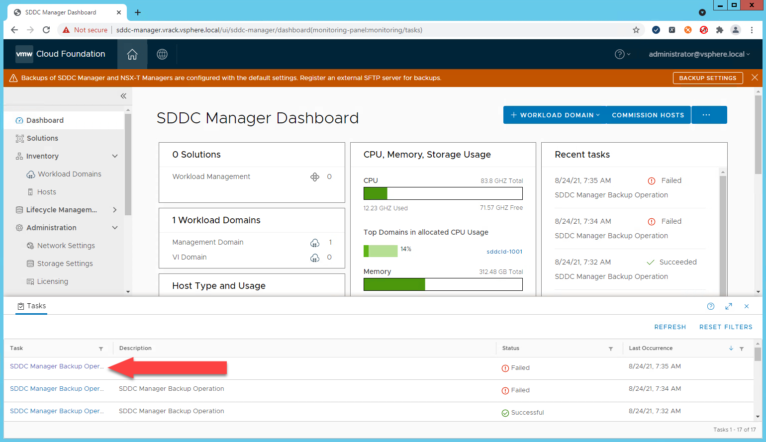The height and width of the screenshot is (442, 766).
Task: Dismiss the orange backup warning banner
Action: (x=755, y=77)
